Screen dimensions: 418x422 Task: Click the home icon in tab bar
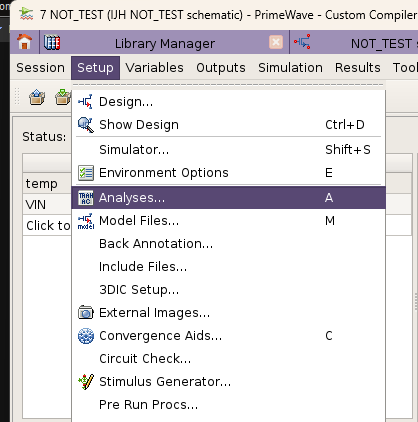click(x=24, y=42)
